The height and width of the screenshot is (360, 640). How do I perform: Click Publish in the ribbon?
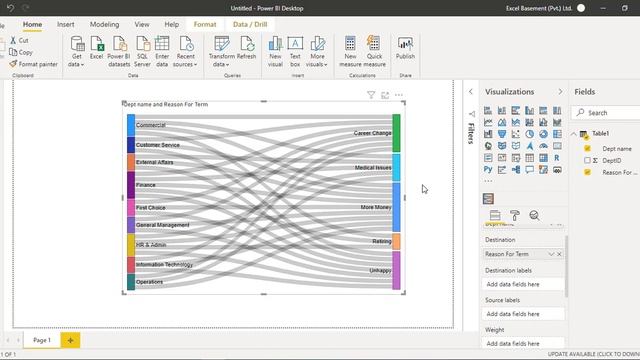coord(405,48)
